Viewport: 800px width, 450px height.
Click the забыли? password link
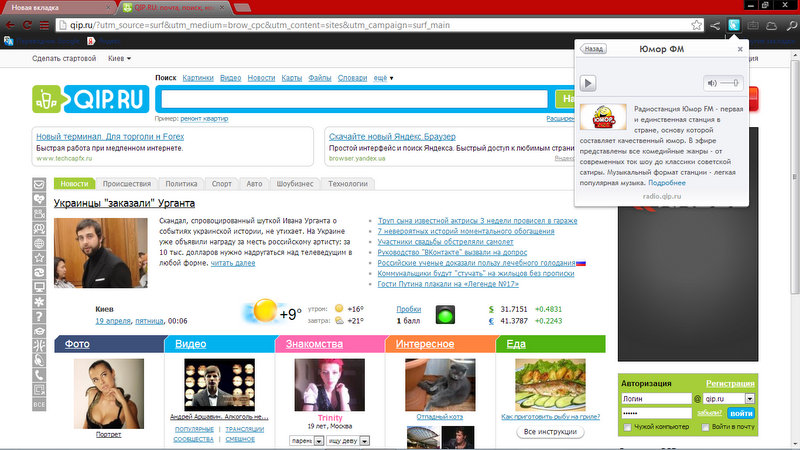(709, 413)
